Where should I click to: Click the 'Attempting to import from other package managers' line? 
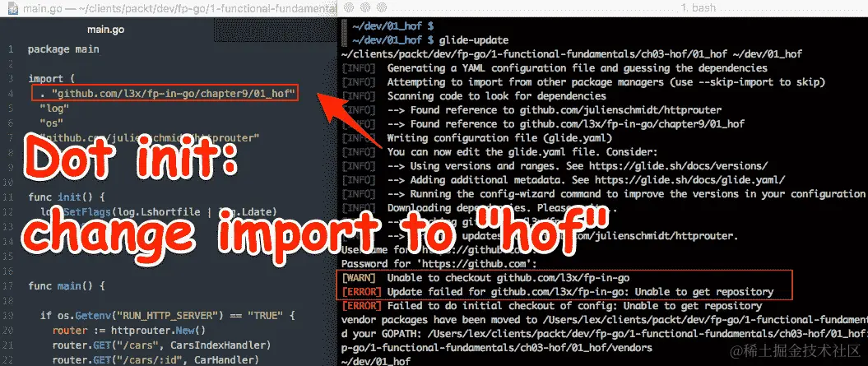pyautogui.click(x=584, y=82)
